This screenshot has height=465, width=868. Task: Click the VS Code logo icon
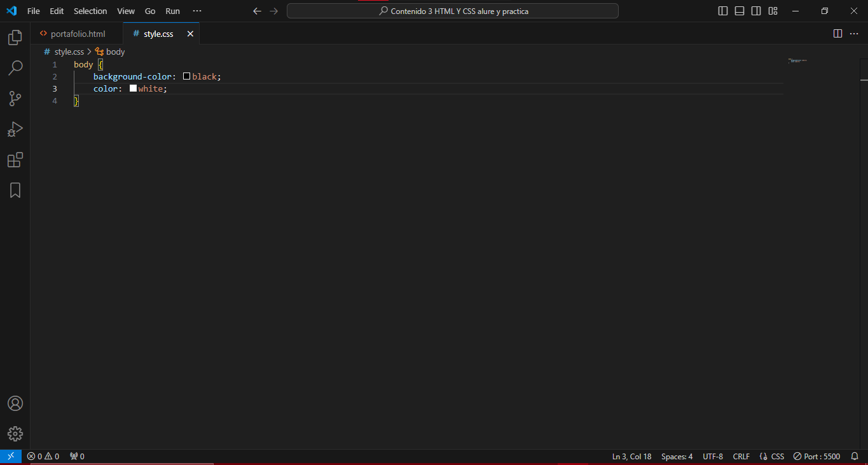(x=11, y=11)
